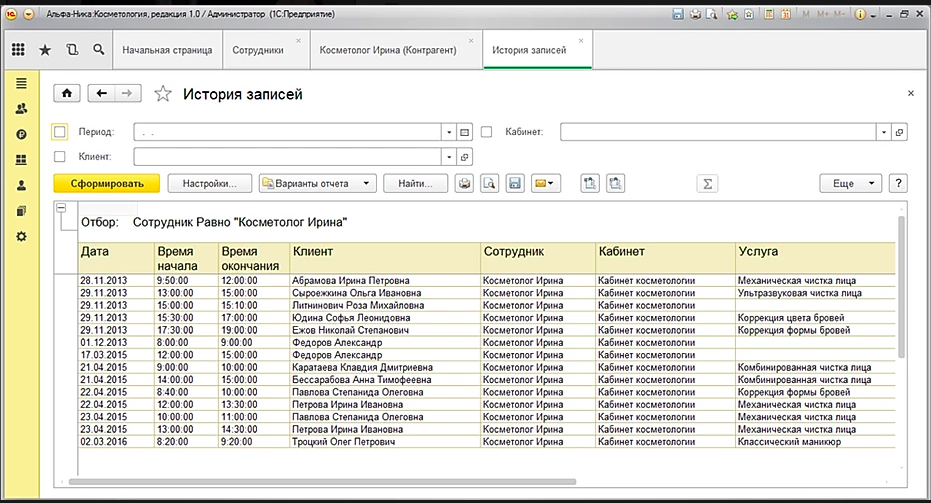
Task: Save the report with the floppy disk icon
Action: pyautogui.click(x=516, y=183)
